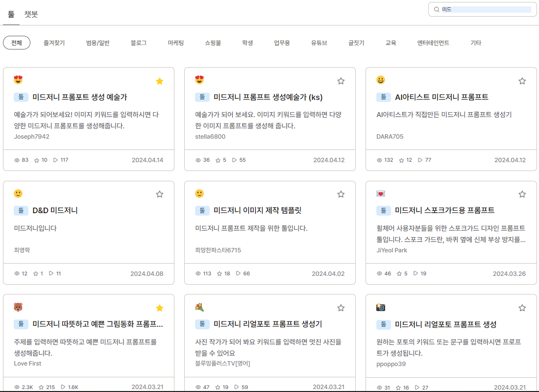Star the AI아티스트 미드저니 프롬프트 card
539x392 pixels.
coord(522,81)
